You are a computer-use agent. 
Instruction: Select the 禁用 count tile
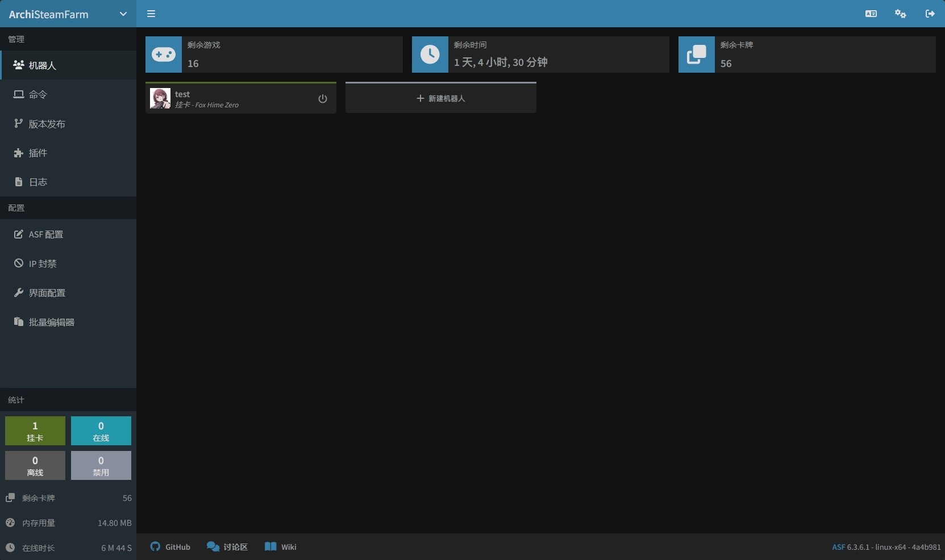tap(101, 466)
